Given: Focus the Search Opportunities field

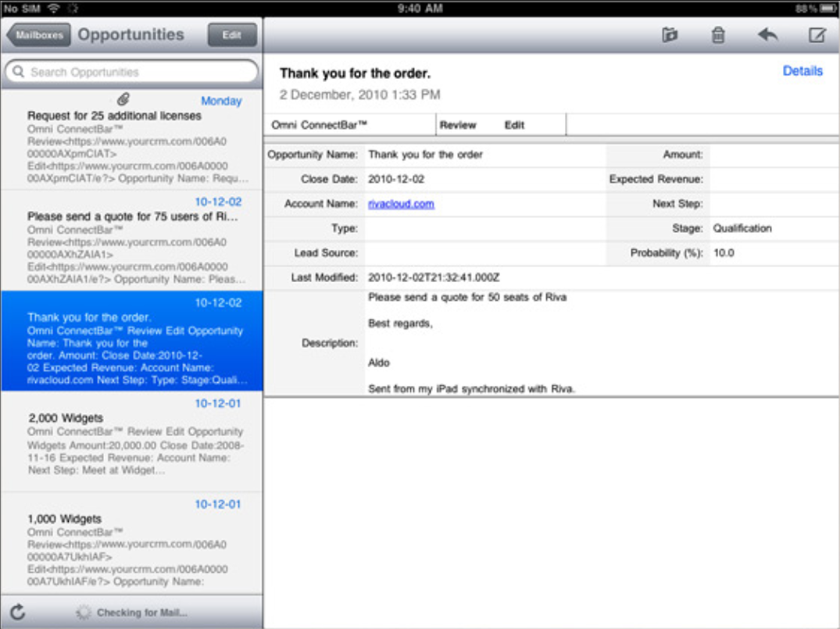Looking at the screenshot, I should click(x=132, y=72).
